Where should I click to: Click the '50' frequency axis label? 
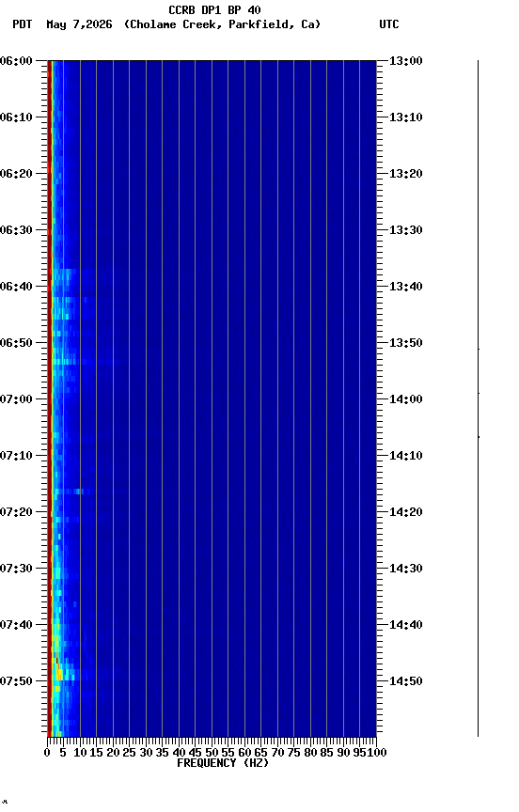pos(212,753)
